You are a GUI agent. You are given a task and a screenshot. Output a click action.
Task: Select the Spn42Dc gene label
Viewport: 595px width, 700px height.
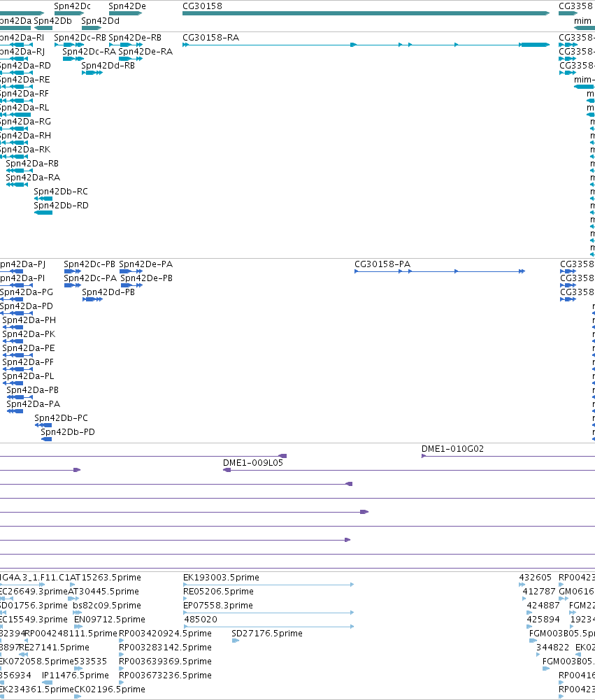click(x=72, y=6)
